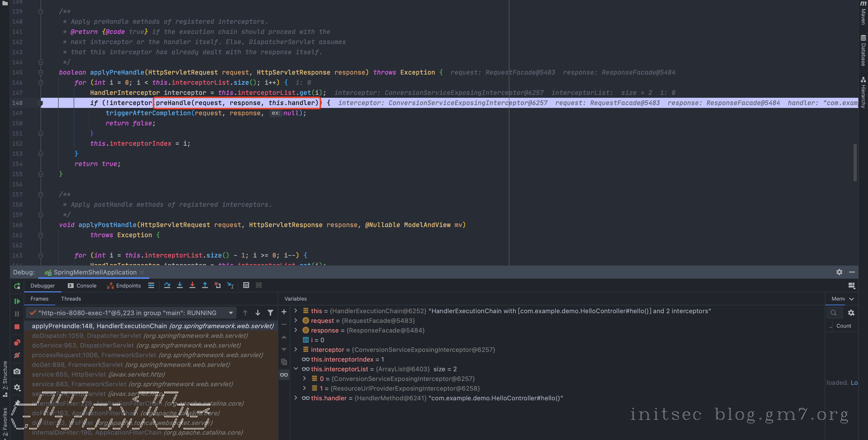
Task: Expand the this.handler variable node
Action: click(296, 398)
